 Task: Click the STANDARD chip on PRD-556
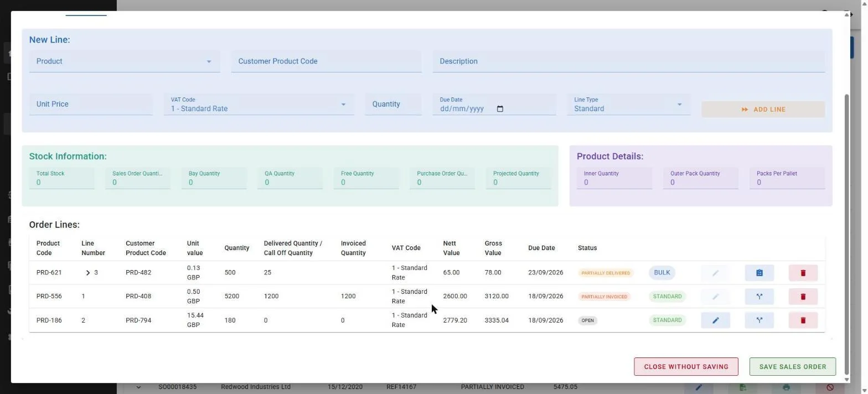pos(667,297)
